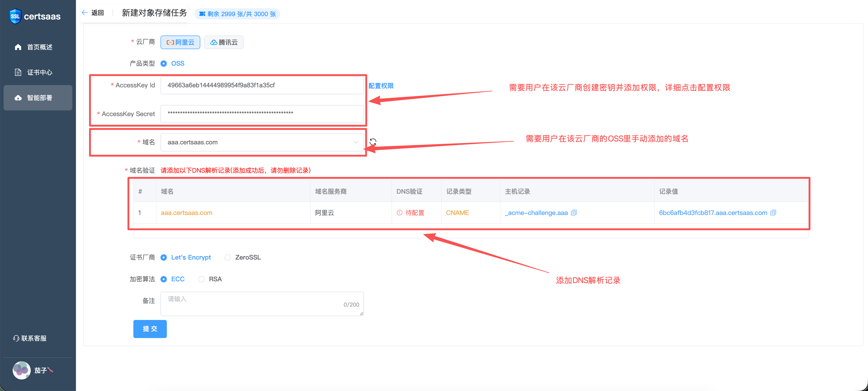The image size is (868, 391).
Task: Click the DNS验证 column header
Action: [x=409, y=192]
